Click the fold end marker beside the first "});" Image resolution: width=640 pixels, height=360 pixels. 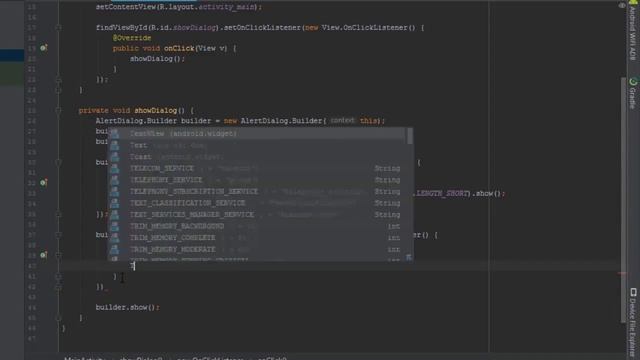(58, 80)
